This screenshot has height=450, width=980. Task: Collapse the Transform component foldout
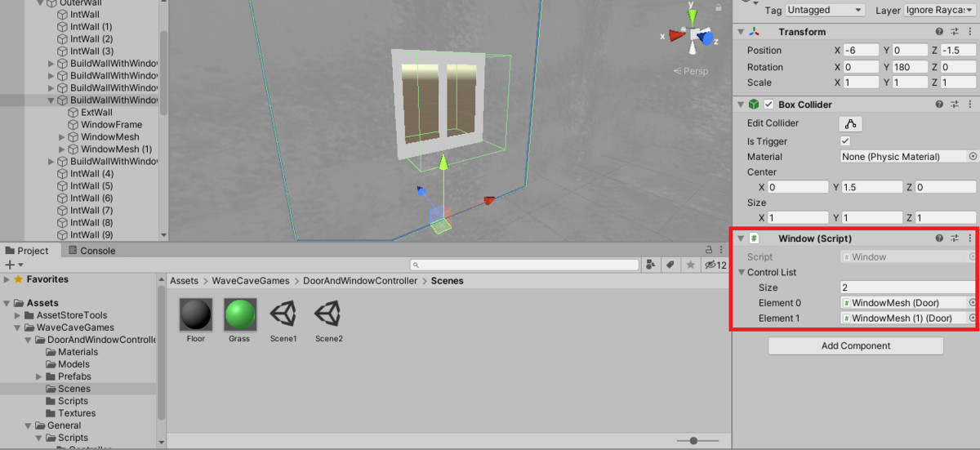pos(741,32)
